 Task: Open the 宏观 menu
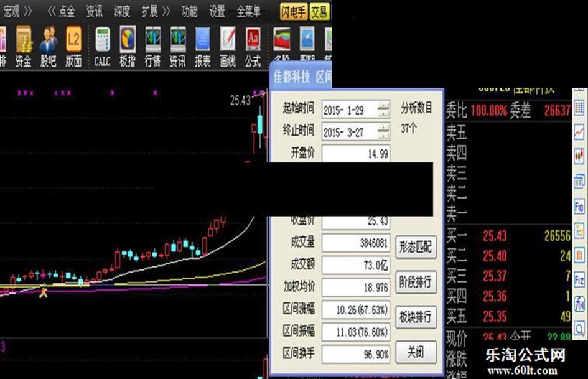click(x=12, y=11)
